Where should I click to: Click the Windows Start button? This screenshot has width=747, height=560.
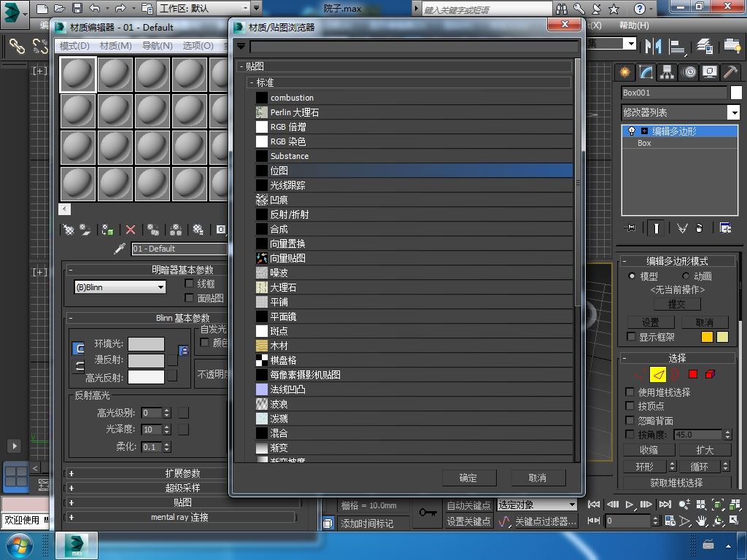coord(19,545)
